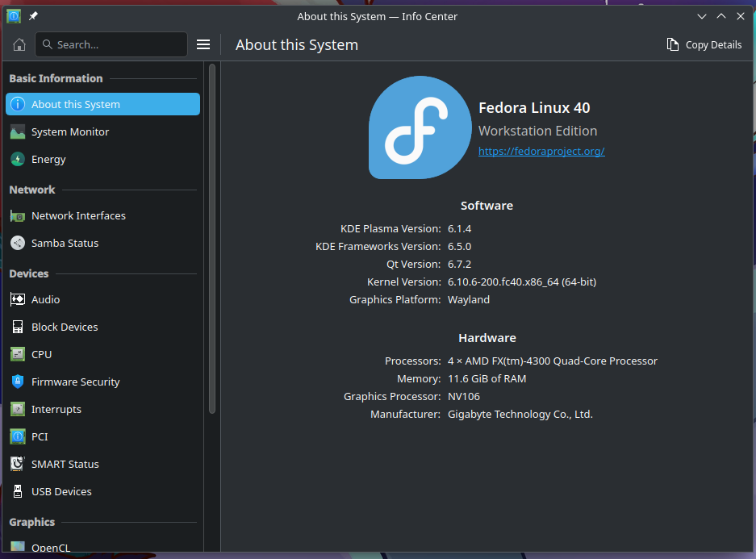
Task: Open the Samba Status label
Action: point(65,244)
